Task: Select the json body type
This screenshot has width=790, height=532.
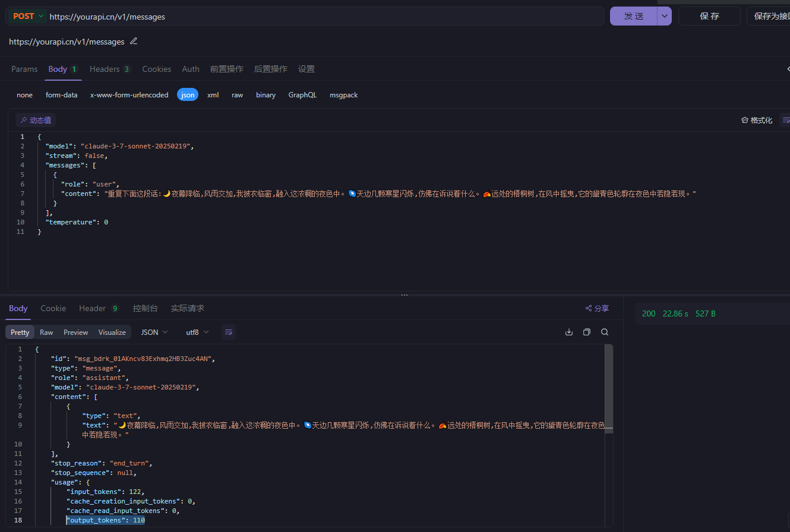Action: coord(188,95)
